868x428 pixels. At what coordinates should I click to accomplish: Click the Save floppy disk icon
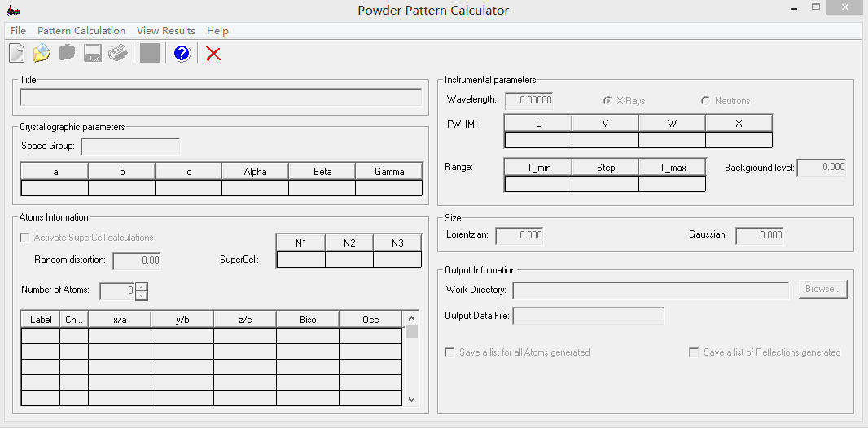tap(92, 54)
